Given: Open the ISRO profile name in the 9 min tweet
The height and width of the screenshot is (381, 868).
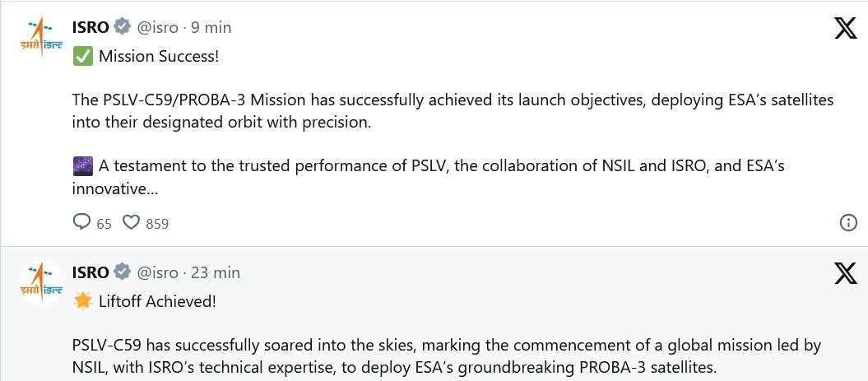Looking at the screenshot, I should pos(91,27).
